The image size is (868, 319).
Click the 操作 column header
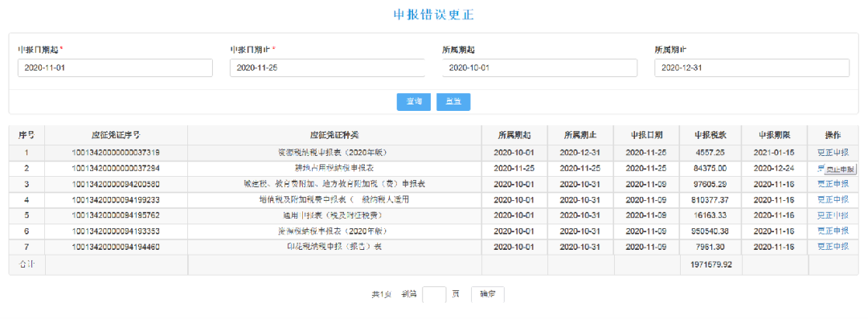[833, 135]
